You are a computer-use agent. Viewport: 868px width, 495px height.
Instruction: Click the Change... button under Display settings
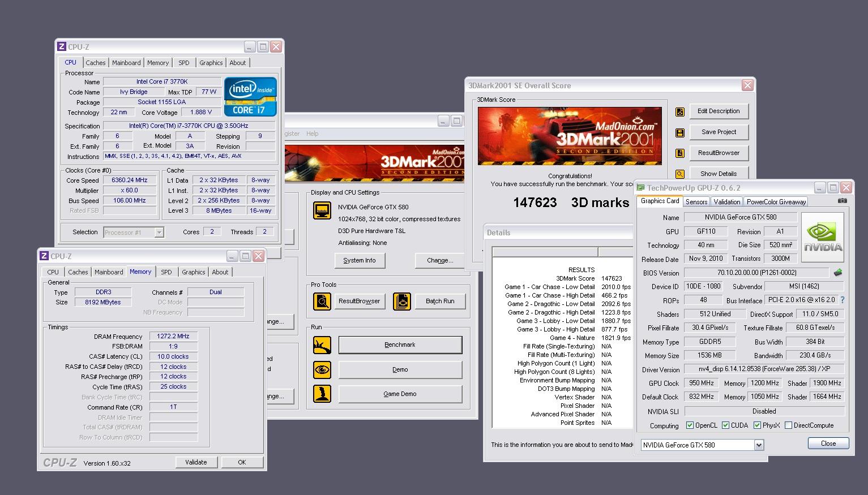coord(440,260)
